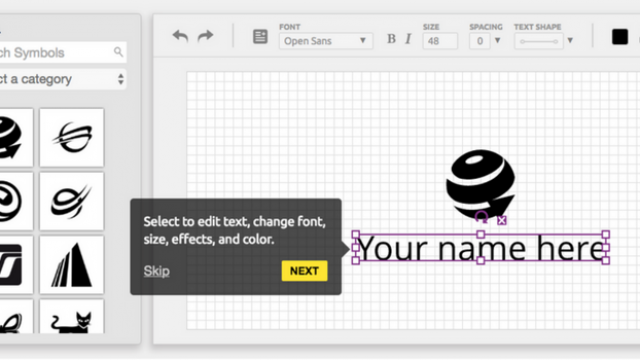Viewport: 640px width, 360px height.
Task: Select the swoosh leaf symbol
Action: tap(72, 201)
